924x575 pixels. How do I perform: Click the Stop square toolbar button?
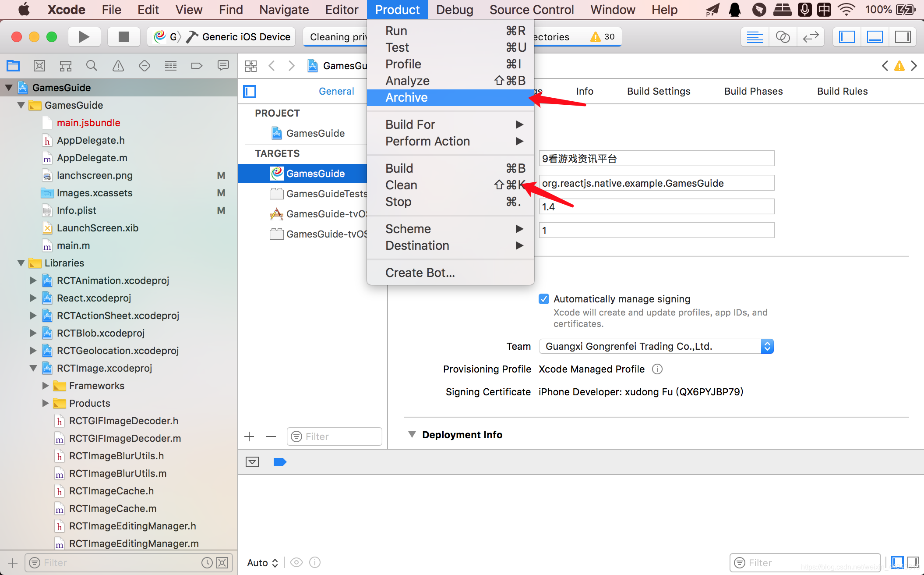click(x=124, y=37)
